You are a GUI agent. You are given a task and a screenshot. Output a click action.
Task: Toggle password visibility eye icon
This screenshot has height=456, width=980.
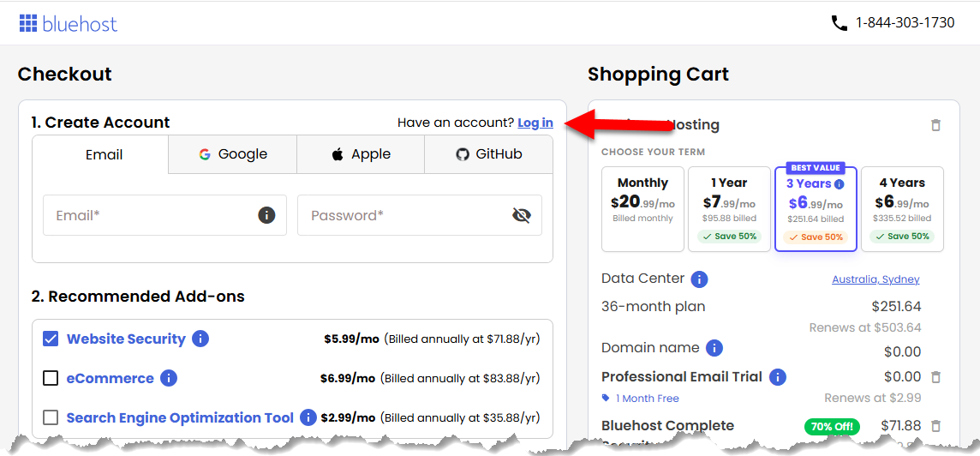(x=521, y=215)
